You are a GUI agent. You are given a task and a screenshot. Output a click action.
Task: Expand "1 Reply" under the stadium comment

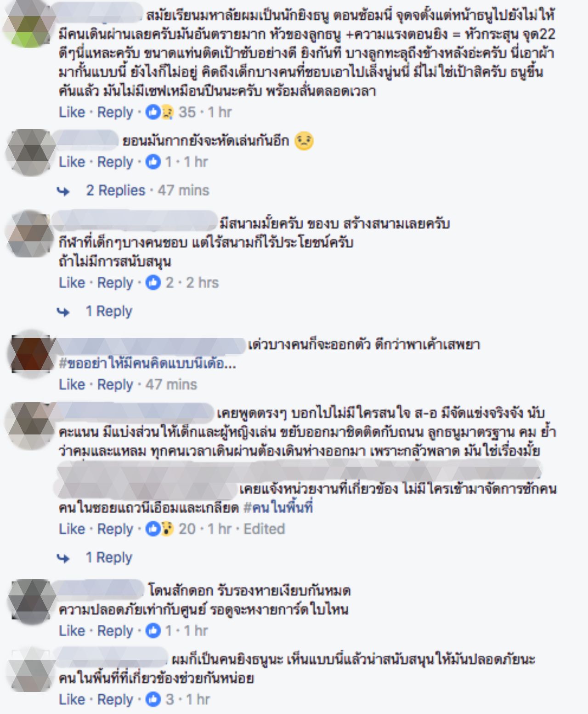tap(109, 311)
